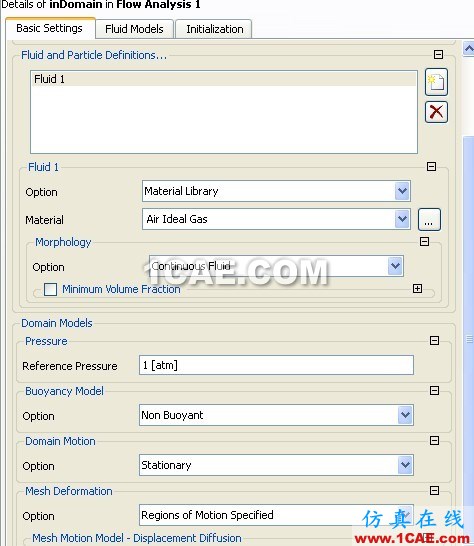
Task: Collapse the Fluid 1 section
Action: 432,166
